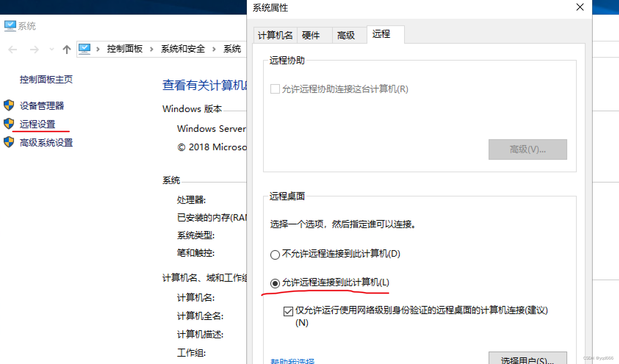Open 控制面板 breadcrumb
Viewport: 619px width, 364px height.
125,49
